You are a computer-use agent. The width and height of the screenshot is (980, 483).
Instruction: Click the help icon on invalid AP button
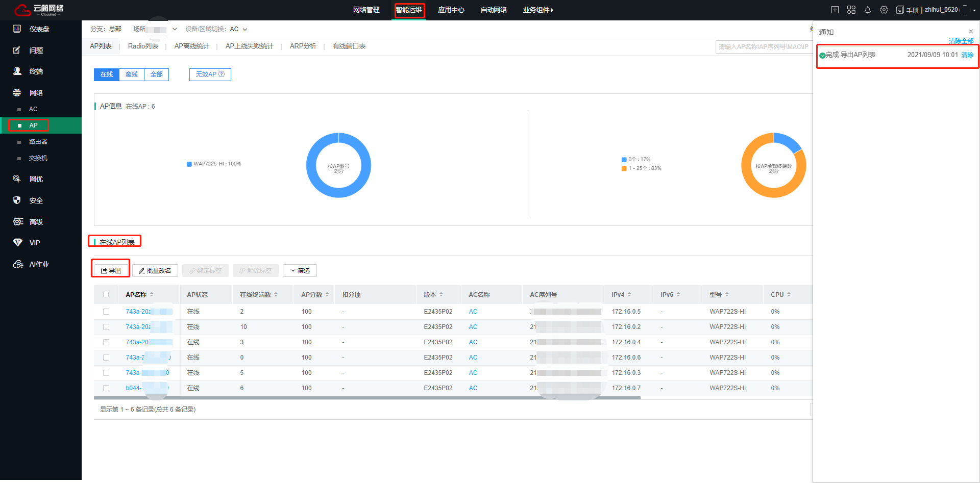pyautogui.click(x=222, y=74)
